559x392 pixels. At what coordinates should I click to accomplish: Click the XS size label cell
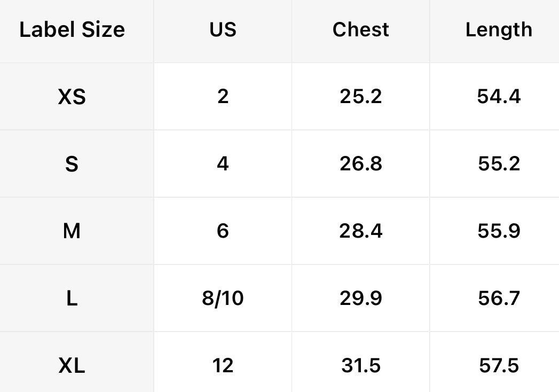click(x=72, y=97)
